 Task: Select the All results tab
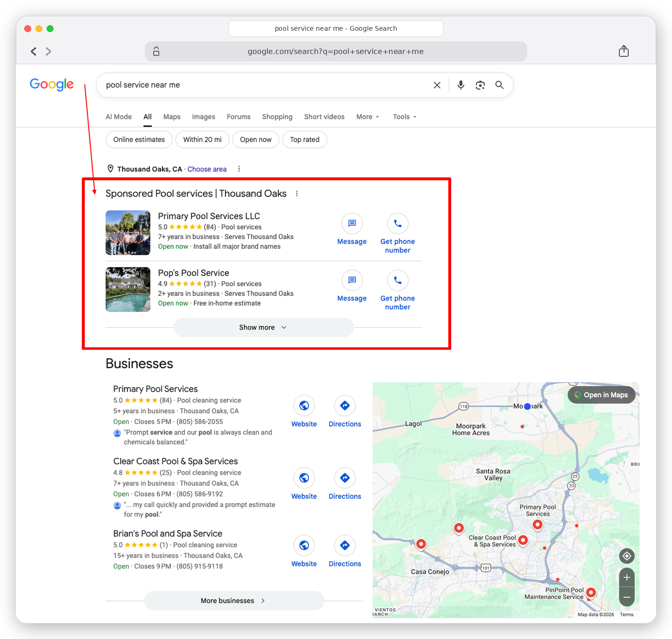pyautogui.click(x=148, y=116)
